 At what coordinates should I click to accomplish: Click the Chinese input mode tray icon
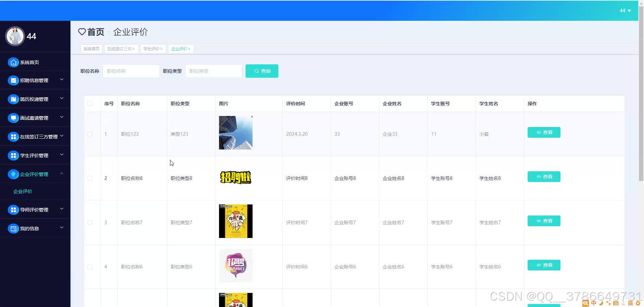tap(593, 303)
